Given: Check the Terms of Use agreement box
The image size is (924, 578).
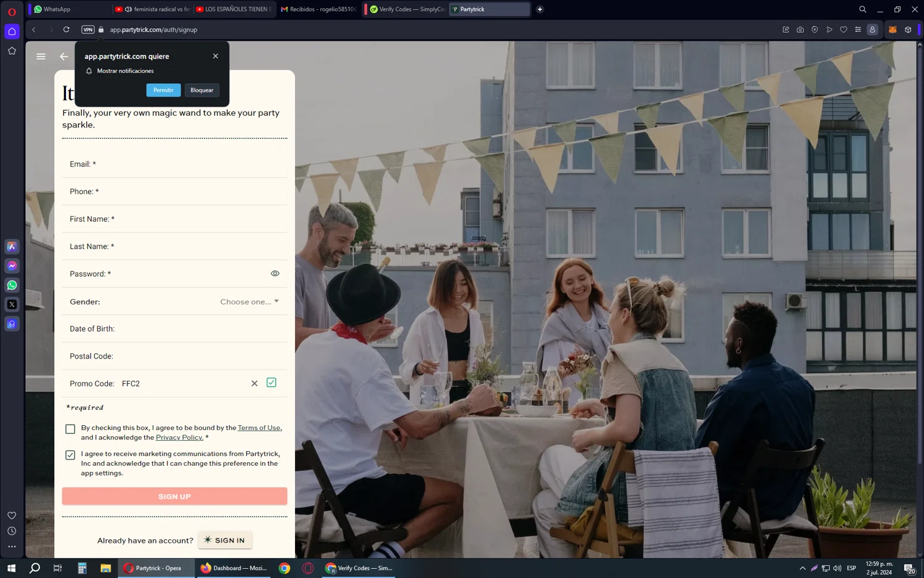Looking at the screenshot, I should [70, 429].
